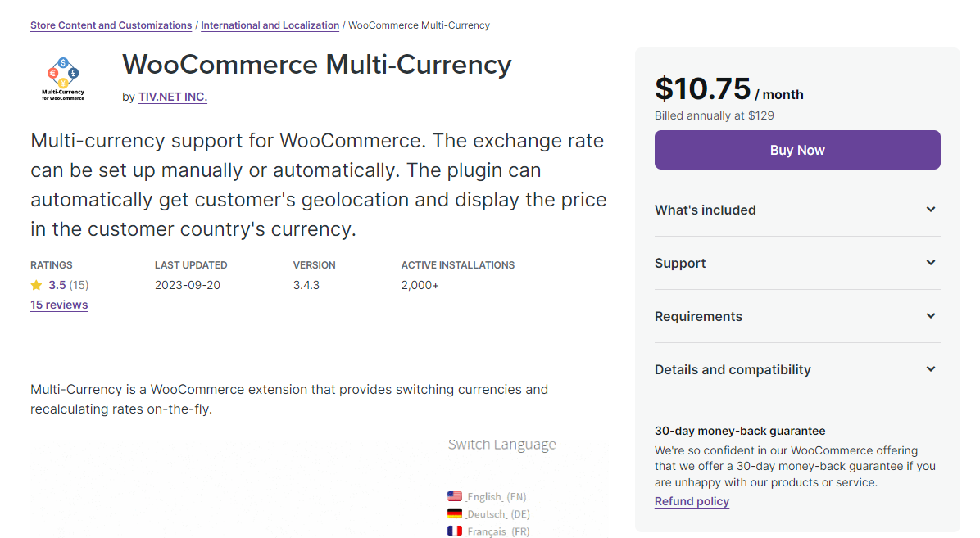The width and height of the screenshot is (980, 538).
Task: Click the US flag icon for English
Action: click(x=455, y=496)
